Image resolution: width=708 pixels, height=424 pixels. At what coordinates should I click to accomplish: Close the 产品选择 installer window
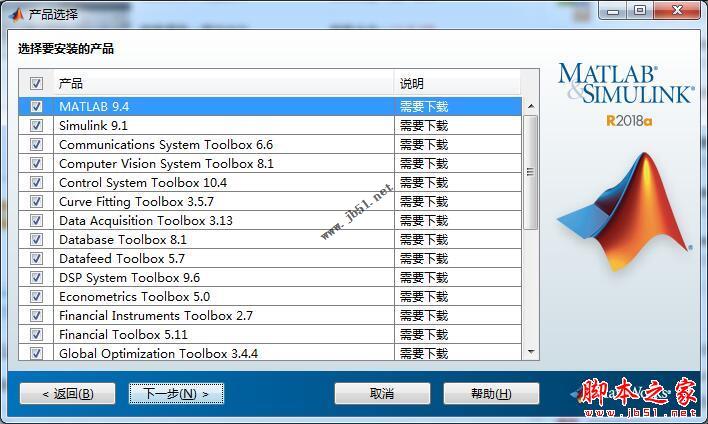click(677, 11)
